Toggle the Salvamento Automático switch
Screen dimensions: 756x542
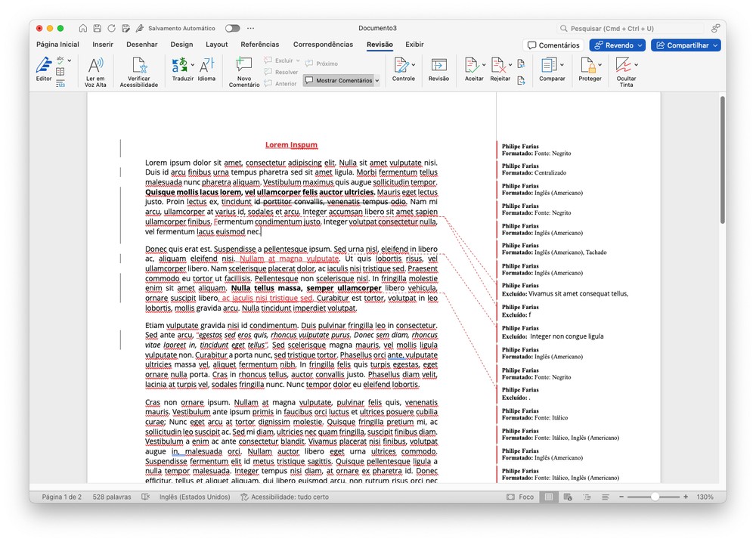click(x=232, y=28)
